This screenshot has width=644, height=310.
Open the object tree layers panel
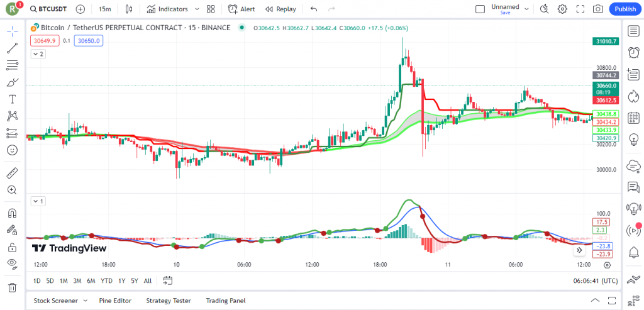point(633,280)
